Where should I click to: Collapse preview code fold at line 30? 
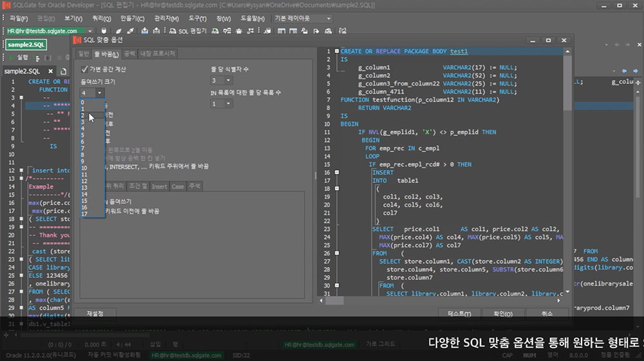coord(337,286)
